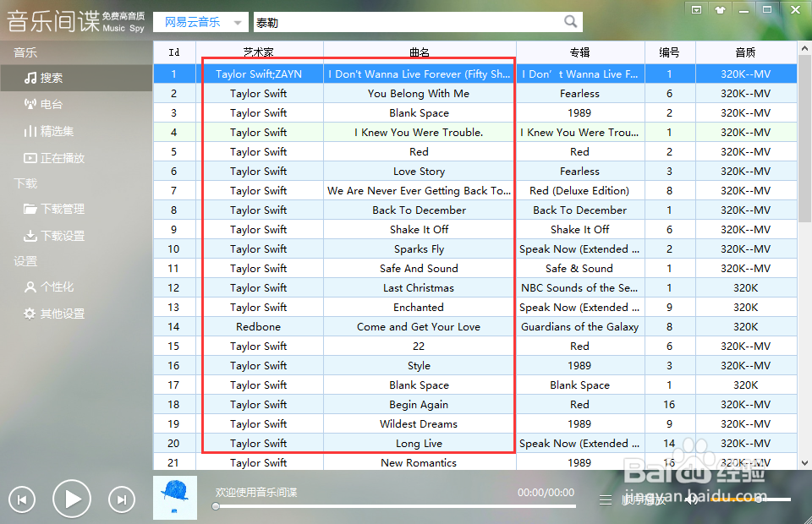Image resolution: width=812 pixels, height=524 pixels.
Task: Close the Music Spy window
Action: pos(795,10)
